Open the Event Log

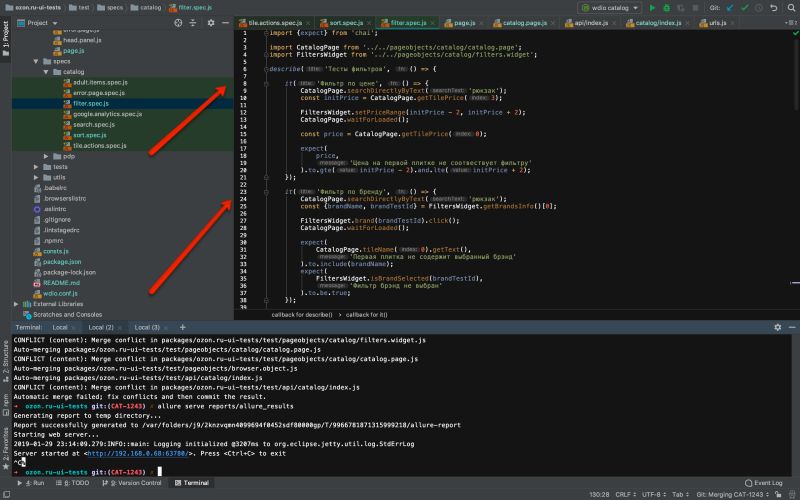pos(763,483)
